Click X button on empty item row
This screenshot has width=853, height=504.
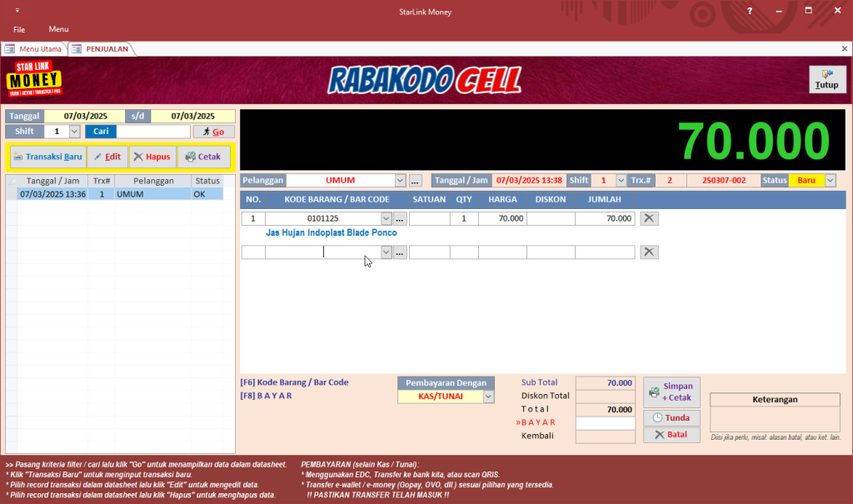[649, 252]
